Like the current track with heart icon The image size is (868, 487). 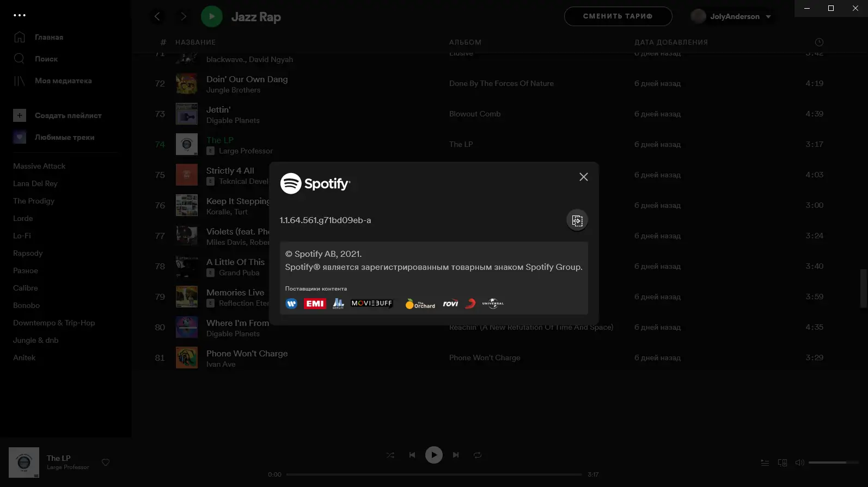[x=106, y=463]
